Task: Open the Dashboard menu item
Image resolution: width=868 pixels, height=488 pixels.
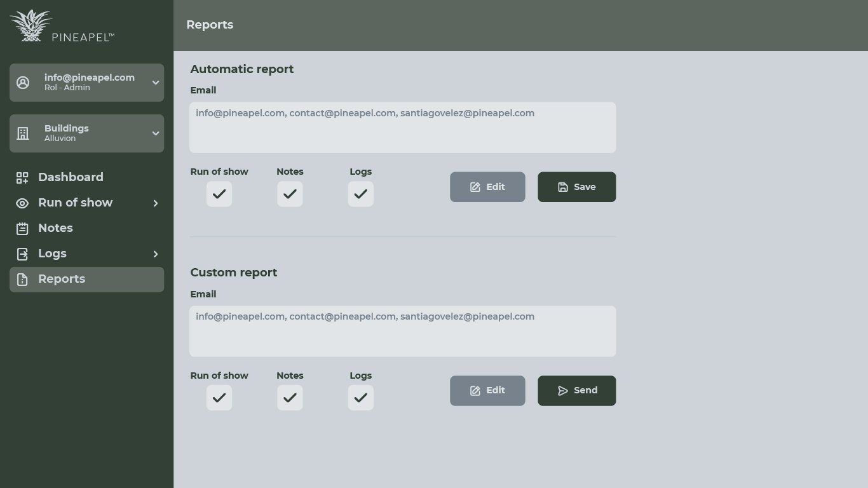Action: [86, 178]
